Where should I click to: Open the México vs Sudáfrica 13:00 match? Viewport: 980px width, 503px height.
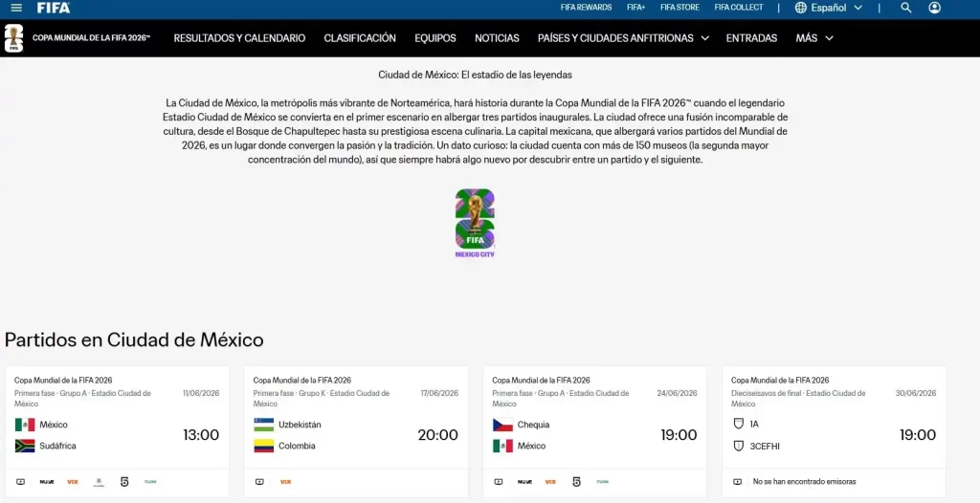(117, 431)
